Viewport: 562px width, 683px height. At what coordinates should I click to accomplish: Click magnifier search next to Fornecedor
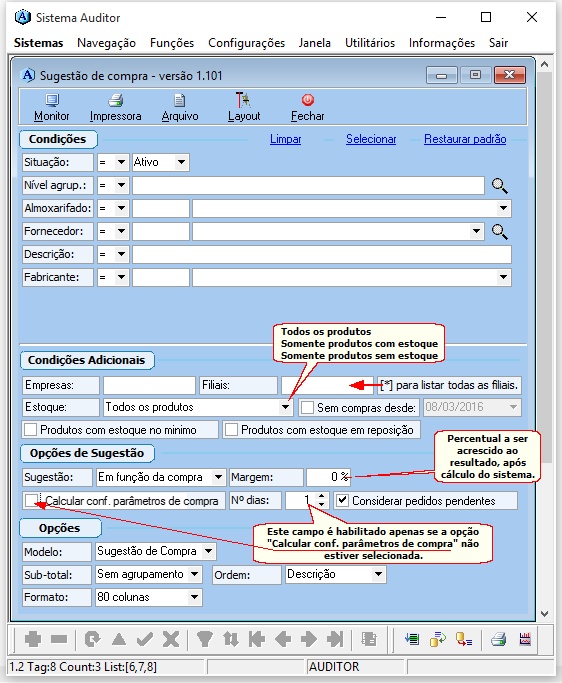(499, 232)
